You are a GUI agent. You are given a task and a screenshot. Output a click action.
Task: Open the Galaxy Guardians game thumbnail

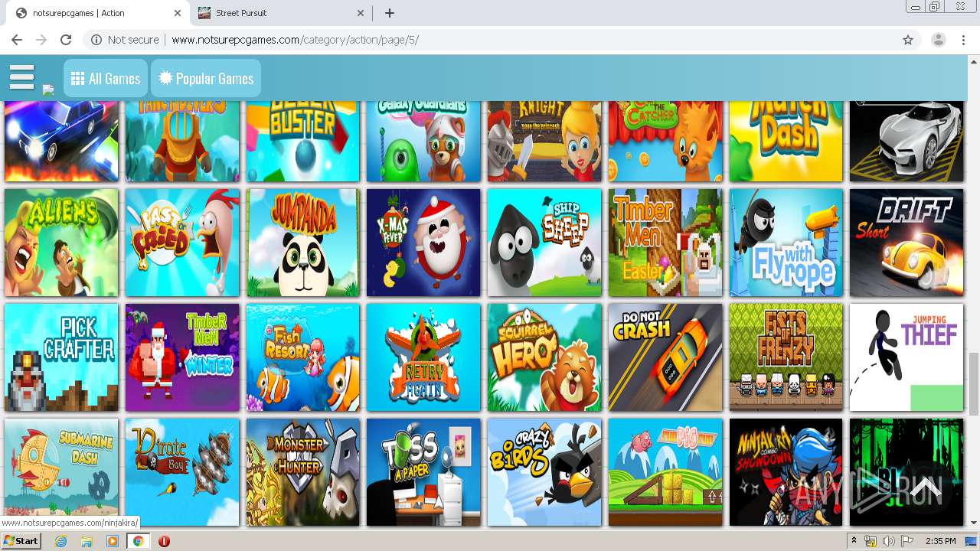423,142
